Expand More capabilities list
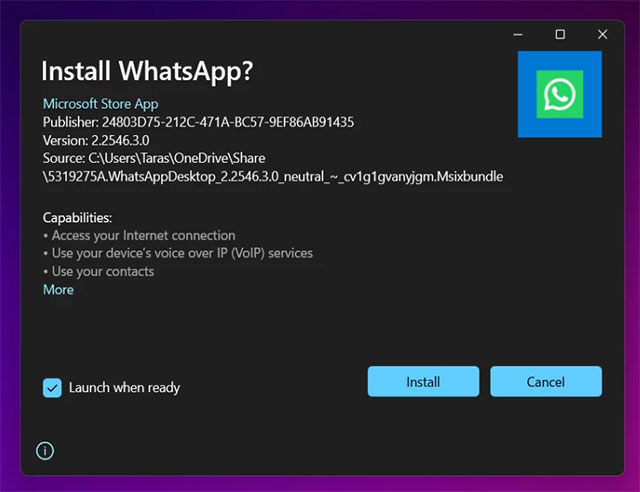 pos(58,289)
